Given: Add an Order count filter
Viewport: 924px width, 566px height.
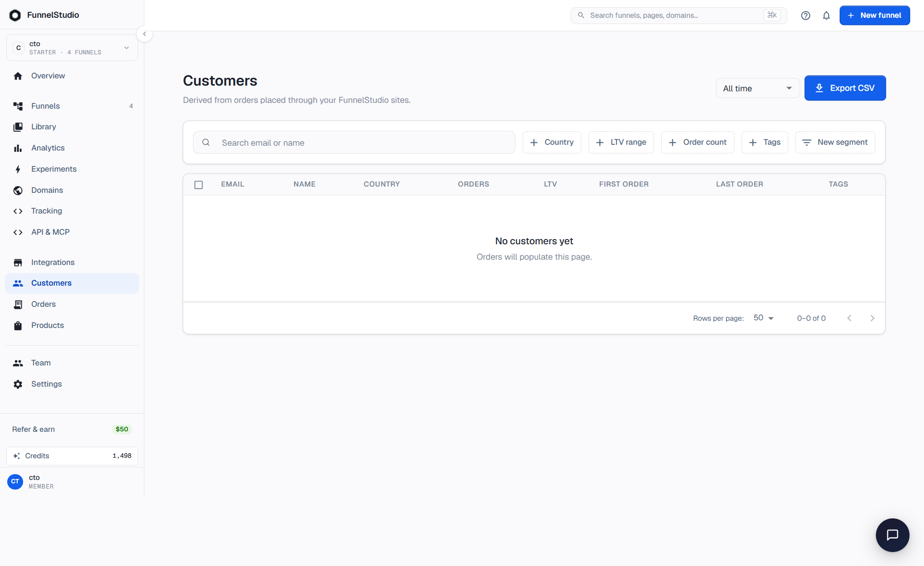Looking at the screenshot, I should pyautogui.click(x=697, y=142).
